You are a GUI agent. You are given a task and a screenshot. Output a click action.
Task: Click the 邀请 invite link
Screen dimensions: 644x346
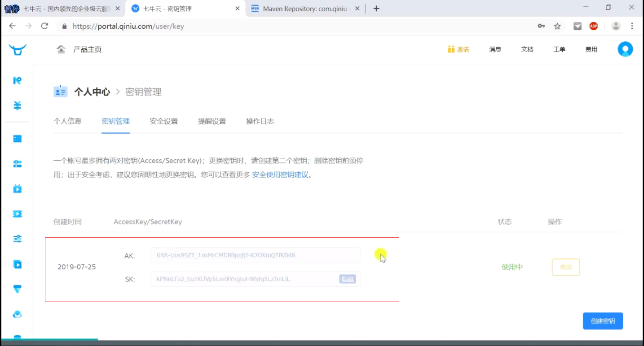click(459, 49)
